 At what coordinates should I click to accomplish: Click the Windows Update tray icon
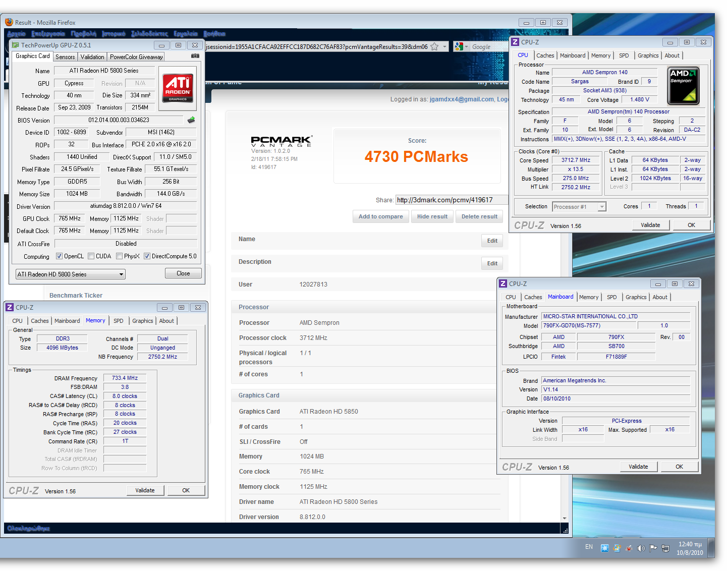point(617,548)
